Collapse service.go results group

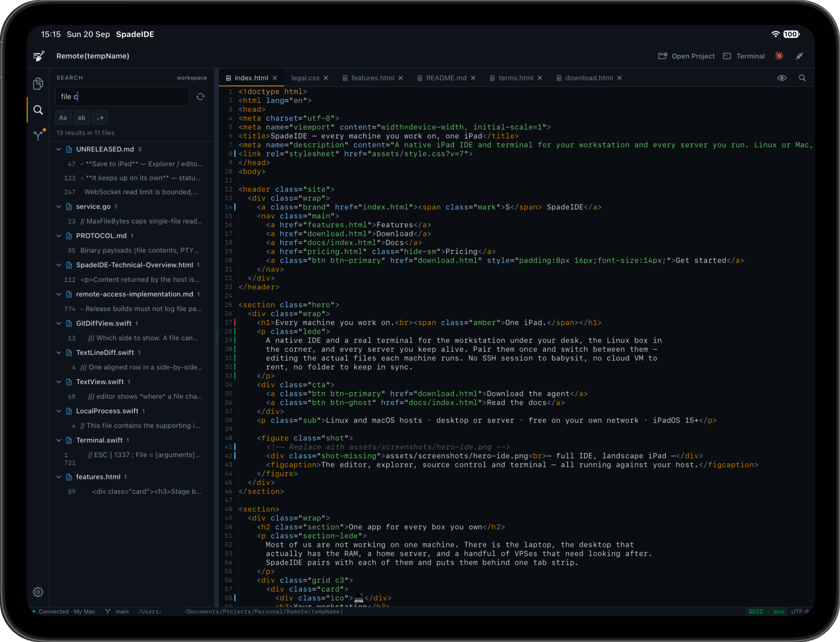58,207
